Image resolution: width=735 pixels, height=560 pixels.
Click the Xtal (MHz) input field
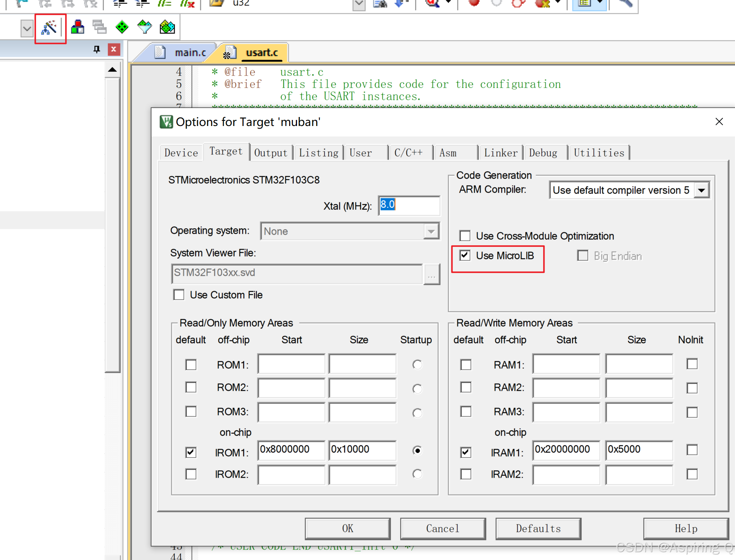pyautogui.click(x=409, y=205)
